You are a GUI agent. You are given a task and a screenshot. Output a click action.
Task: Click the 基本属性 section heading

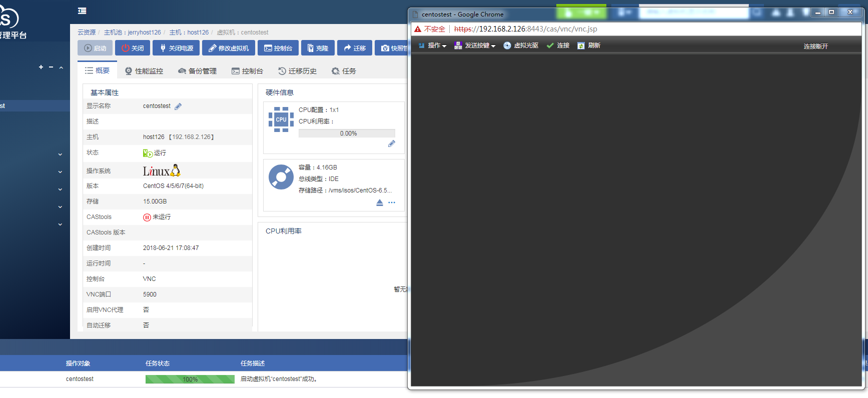pyautogui.click(x=105, y=92)
